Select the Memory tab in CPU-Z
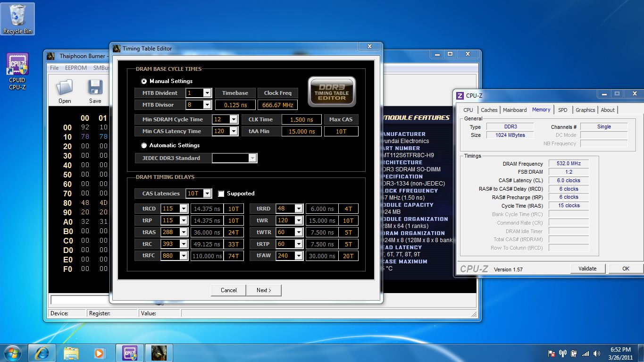This screenshot has height=362, width=644. pyautogui.click(x=541, y=109)
